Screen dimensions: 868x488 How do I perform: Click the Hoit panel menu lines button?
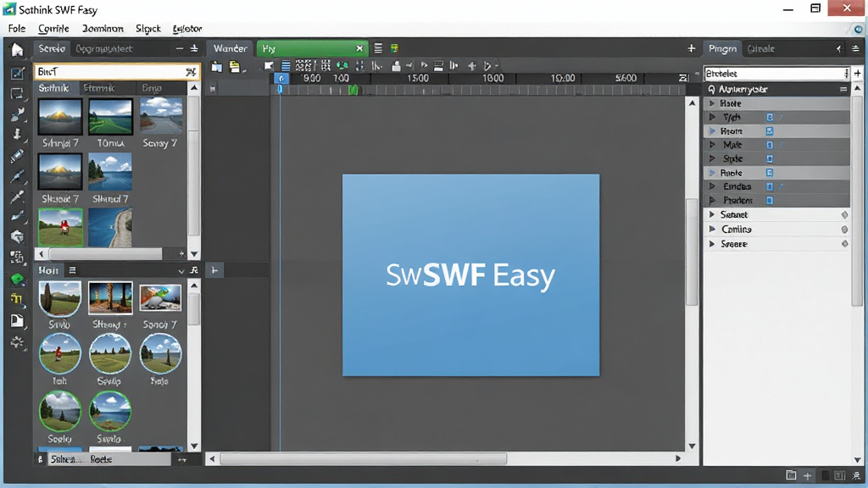point(72,270)
